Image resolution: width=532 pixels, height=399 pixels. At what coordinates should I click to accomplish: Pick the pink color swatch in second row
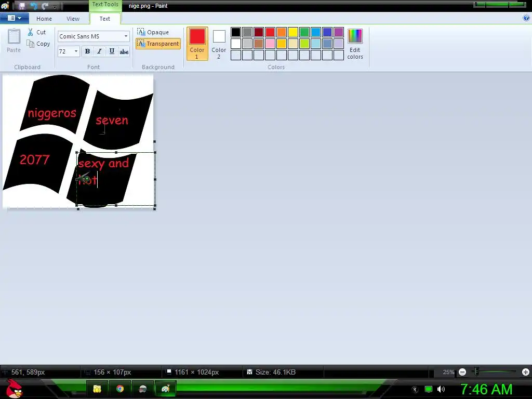pyautogui.click(x=270, y=44)
